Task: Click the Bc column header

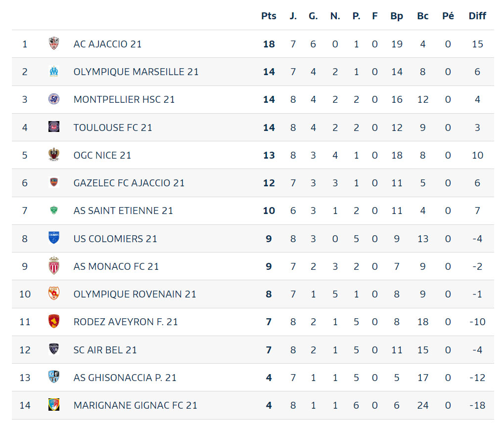Action: pyautogui.click(x=423, y=16)
